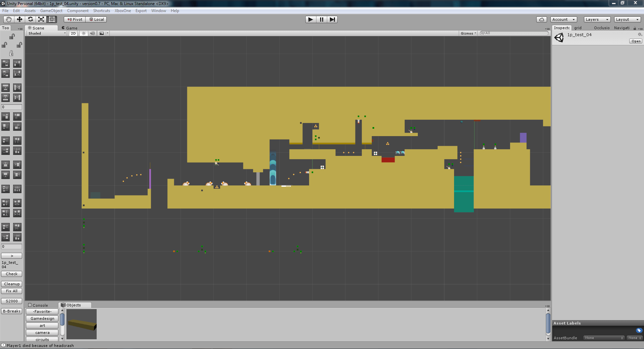Open Unity Cloud services
This screenshot has width=644, height=349.
pos(541,19)
